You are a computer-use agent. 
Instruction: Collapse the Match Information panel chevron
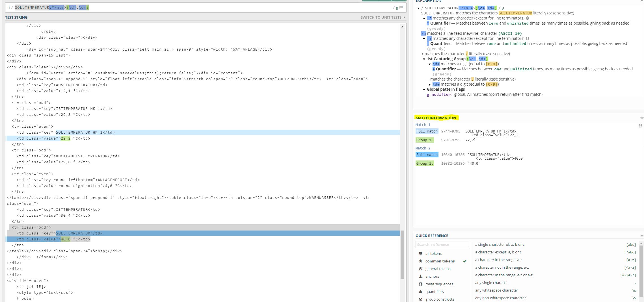(x=641, y=118)
